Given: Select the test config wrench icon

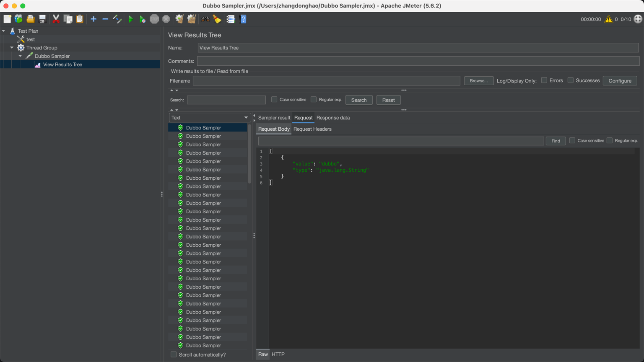Looking at the screenshot, I should point(21,39).
